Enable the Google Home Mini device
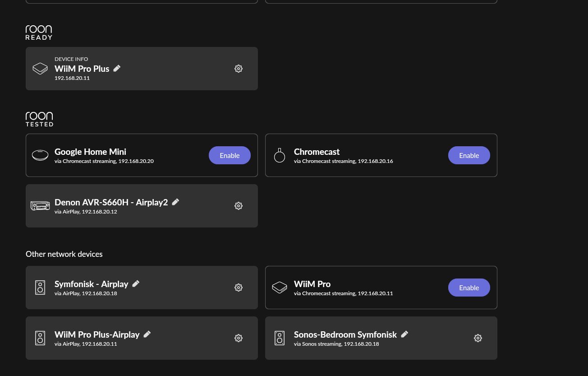 [x=230, y=155]
